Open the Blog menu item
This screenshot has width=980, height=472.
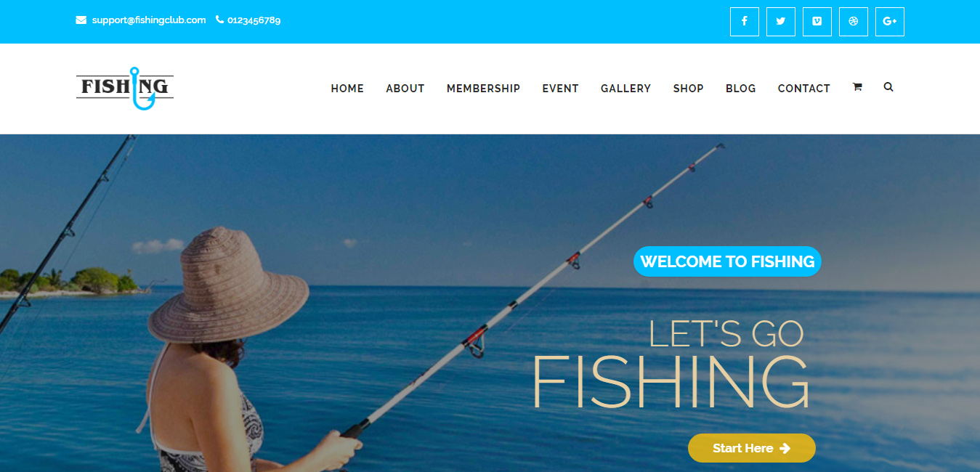point(741,89)
